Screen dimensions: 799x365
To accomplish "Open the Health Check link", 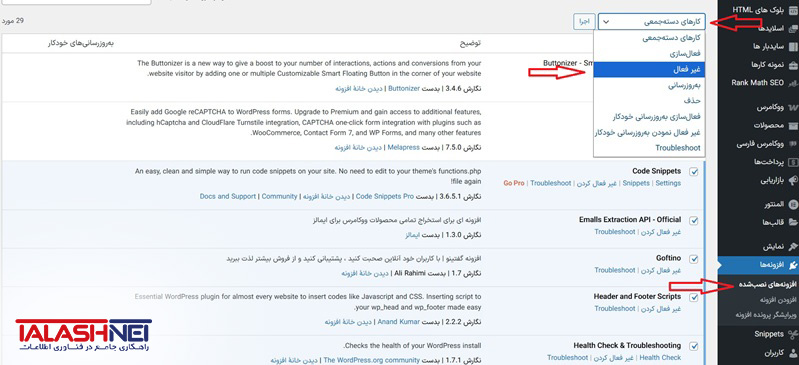I will pos(660,357).
